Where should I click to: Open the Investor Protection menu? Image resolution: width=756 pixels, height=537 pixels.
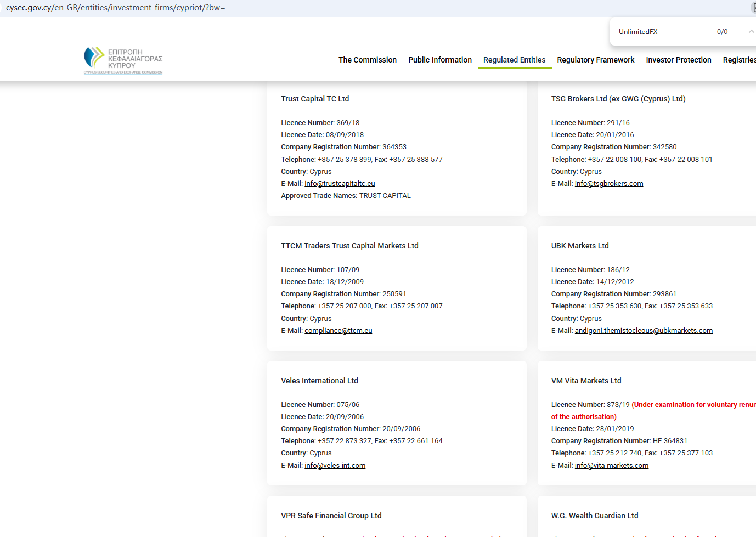click(678, 60)
